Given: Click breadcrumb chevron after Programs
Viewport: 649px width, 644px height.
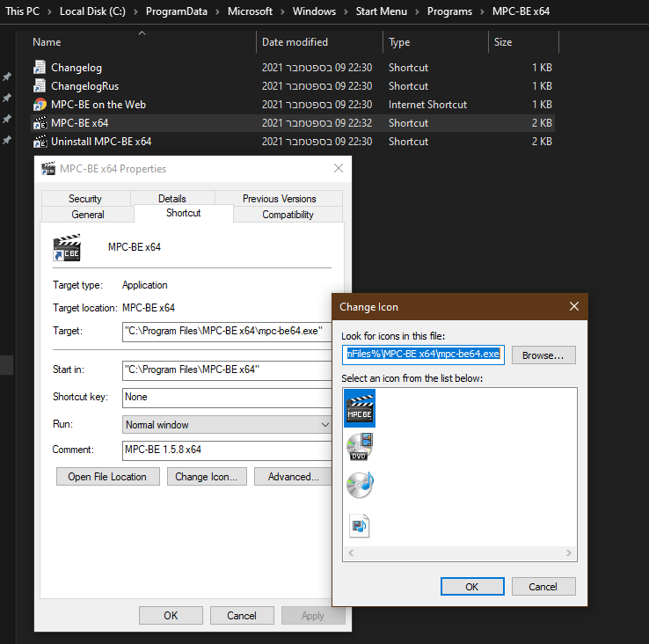Looking at the screenshot, I should coord(482,11).
